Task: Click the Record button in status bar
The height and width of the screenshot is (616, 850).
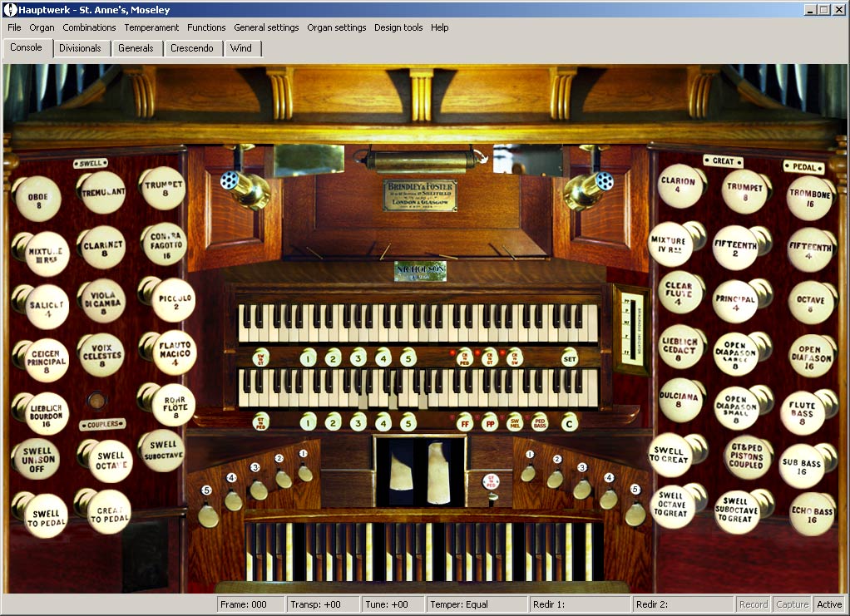Action: click(754, 604)
